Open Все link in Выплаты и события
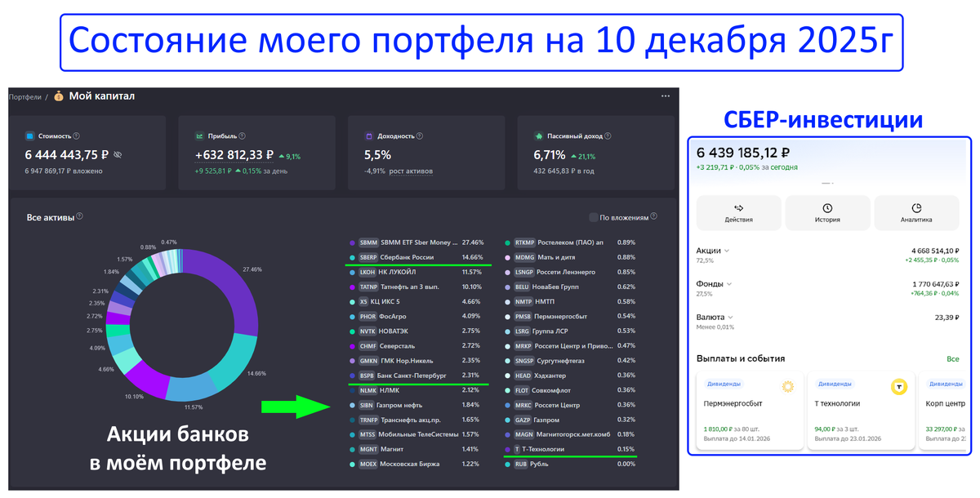The width and height of the screenshot is (980, 498). 952,358
